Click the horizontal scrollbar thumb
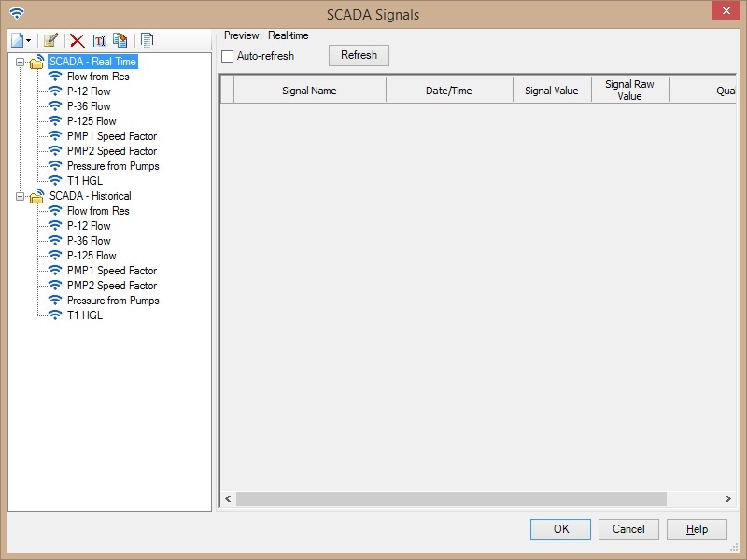The width and height of the screenshot is (747, 560). [451, 498]
